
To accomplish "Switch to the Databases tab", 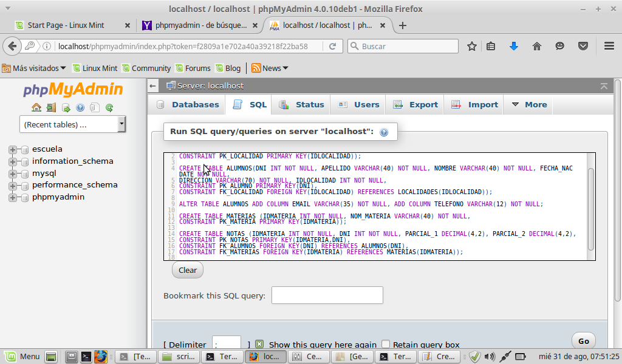I will click(x=188, y=104).
